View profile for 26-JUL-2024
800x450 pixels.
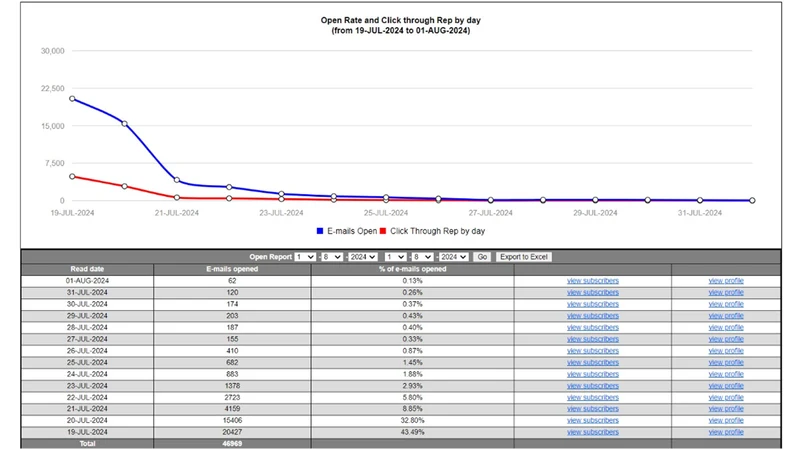[726, 351]
